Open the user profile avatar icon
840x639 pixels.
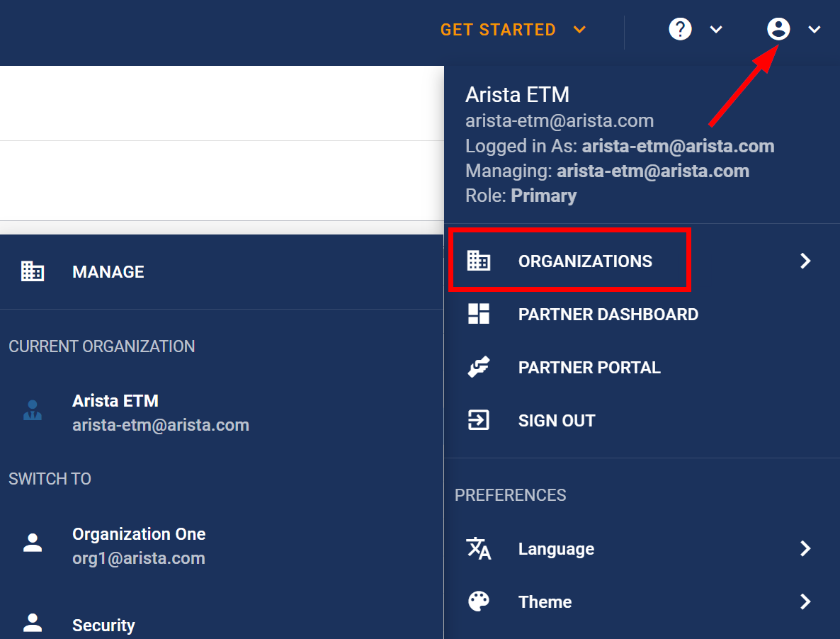(778, 29)
